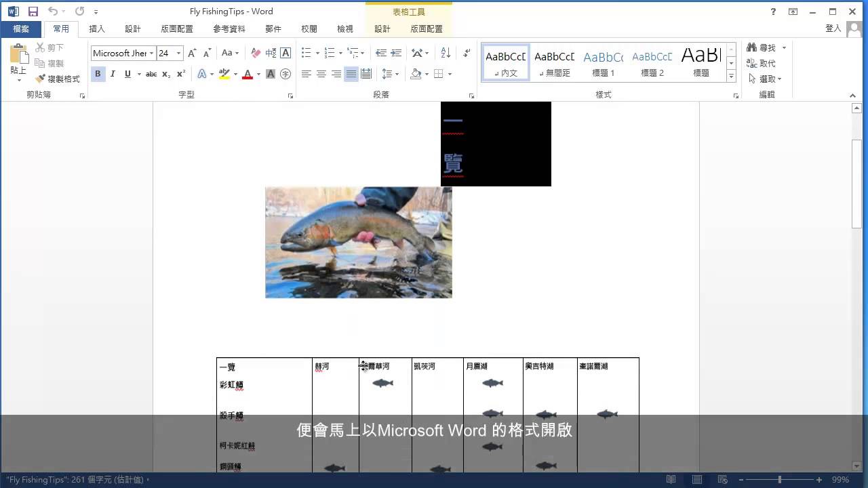Toggle italic formatting
Viewport: 868px width, 488px height.
click(x=113, y=74)
